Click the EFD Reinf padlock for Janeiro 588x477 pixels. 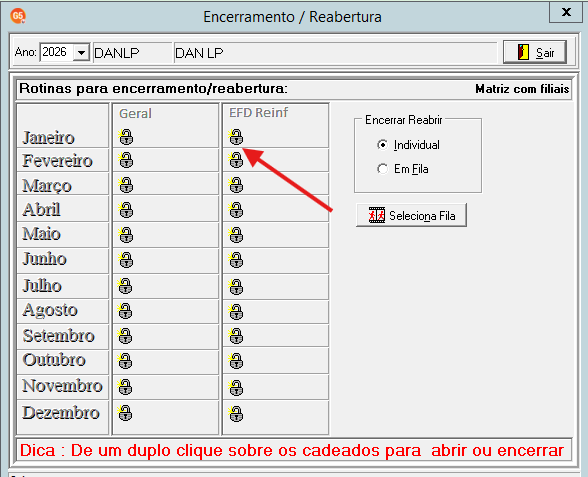point(236,136)
